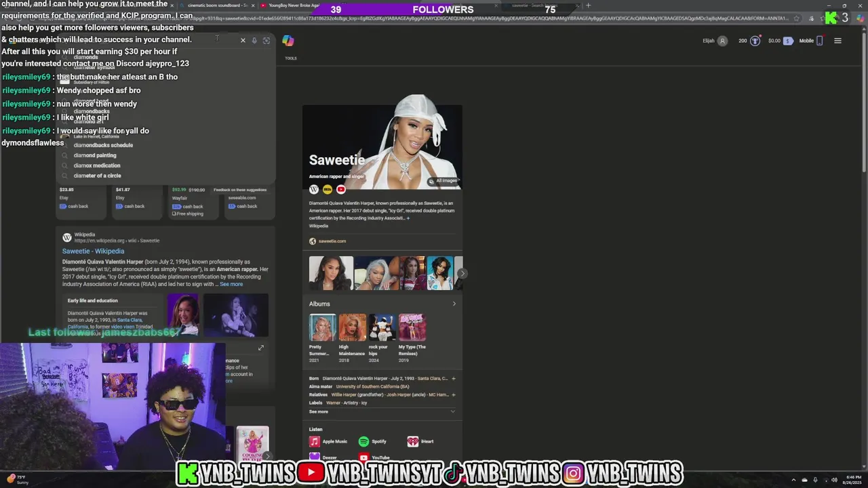Open the Pretty Summer album thumbnail
Image resolution: width=868 pixels, height=488 pixels.
[322, 327]
